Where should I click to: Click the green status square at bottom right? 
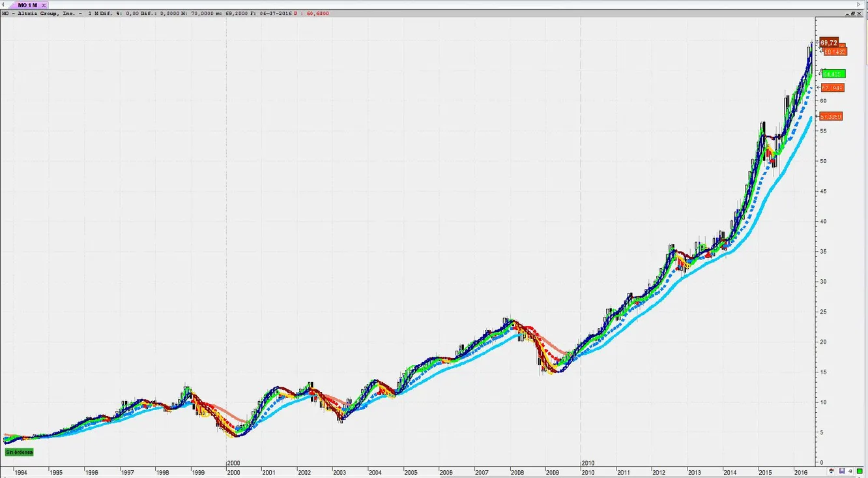click(x=860, y=471)
